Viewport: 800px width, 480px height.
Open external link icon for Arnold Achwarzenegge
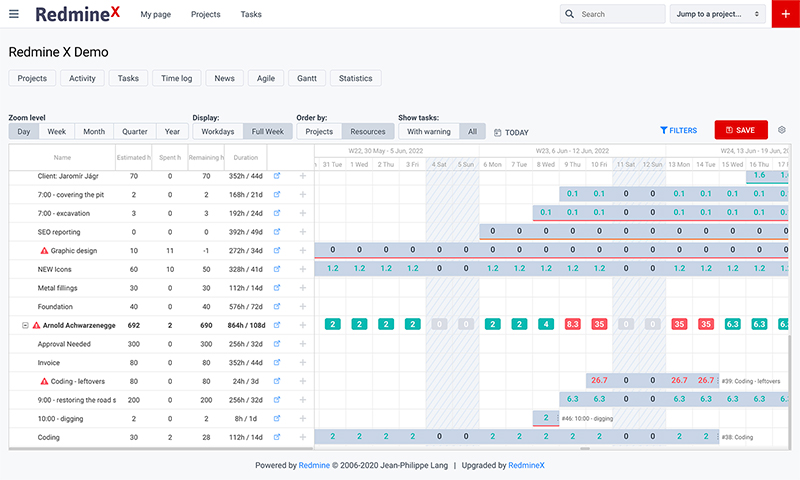click(x=277, y=325)
